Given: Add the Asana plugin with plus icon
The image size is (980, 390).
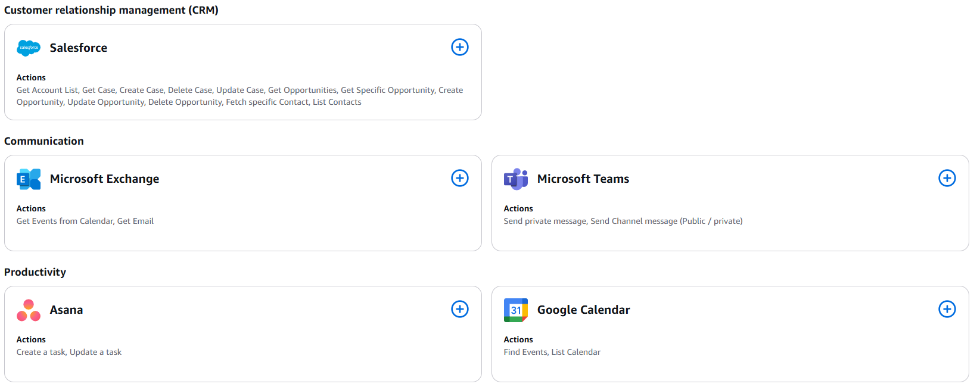Looking at the screenshot, I should pyautogui.click(x=460, y=309).
